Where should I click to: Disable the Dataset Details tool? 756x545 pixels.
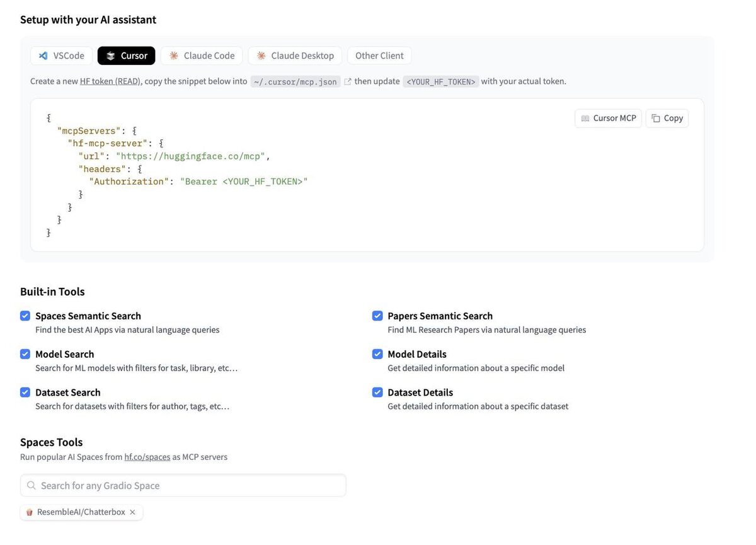pyautogui.click(x=377, y=393)
